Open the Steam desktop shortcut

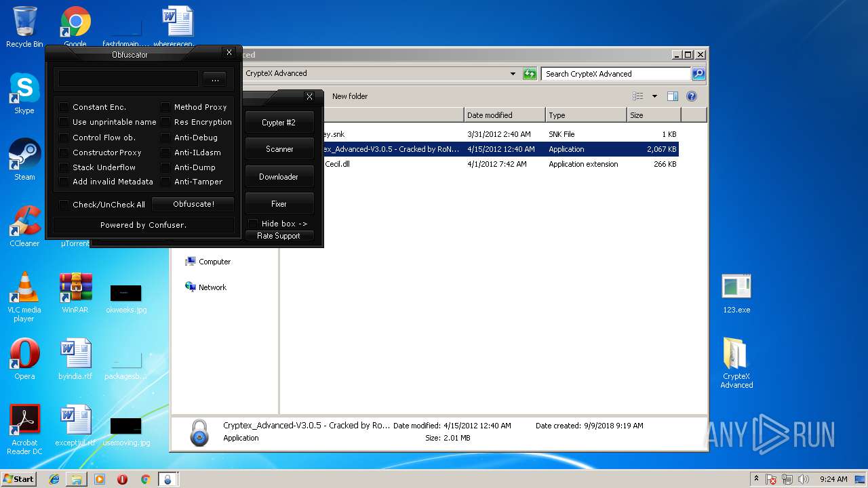point(24,159)
